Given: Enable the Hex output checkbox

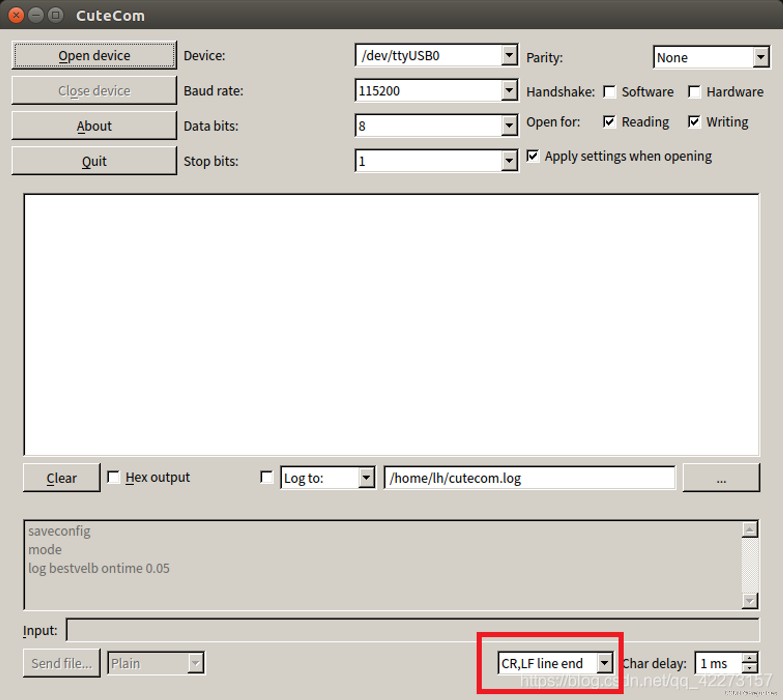Looking at the screenshot, I should (114, 477).
